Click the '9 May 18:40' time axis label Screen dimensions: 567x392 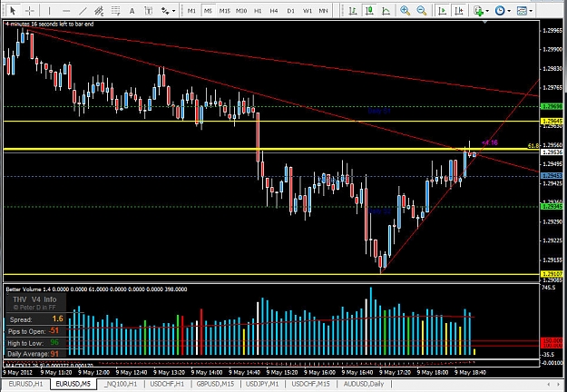point(470,372)
